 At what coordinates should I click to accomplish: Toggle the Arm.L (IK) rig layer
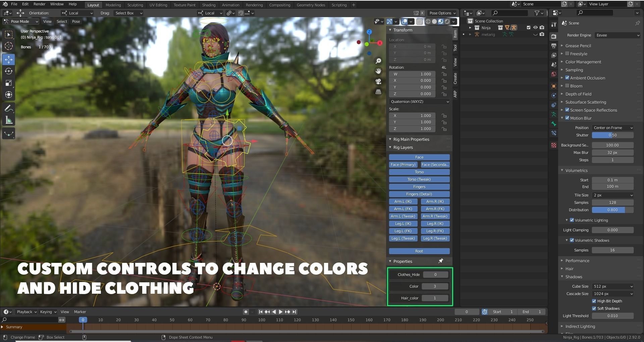[403, 202]
